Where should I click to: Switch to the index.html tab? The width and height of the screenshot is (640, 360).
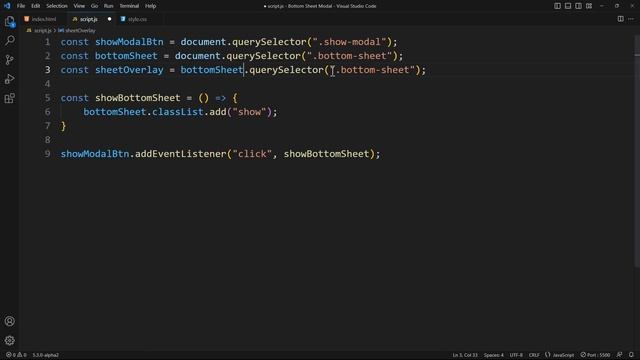point(43,19)
